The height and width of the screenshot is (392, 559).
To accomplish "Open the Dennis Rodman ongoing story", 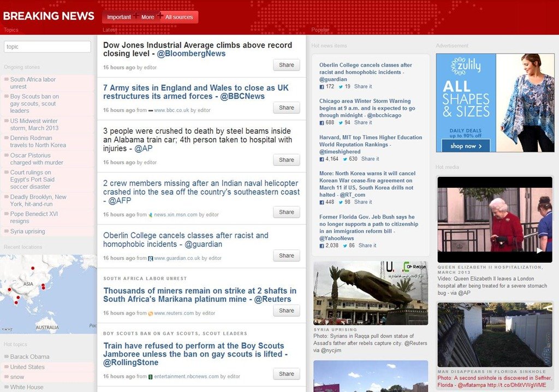I will click(38, 141).
